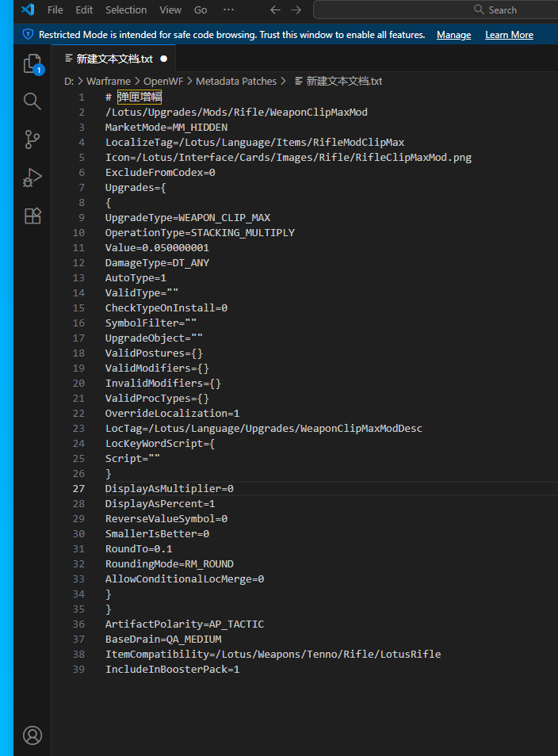Click the go forward arrow
The width and height of the screenshot is (558, 756).
[x=296, y=10]
